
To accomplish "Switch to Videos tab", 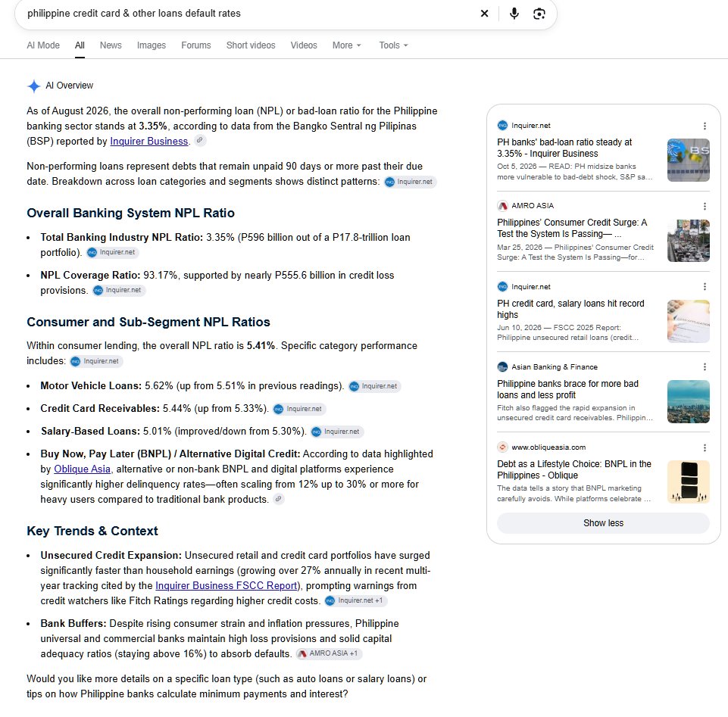I will coord(304,45).
